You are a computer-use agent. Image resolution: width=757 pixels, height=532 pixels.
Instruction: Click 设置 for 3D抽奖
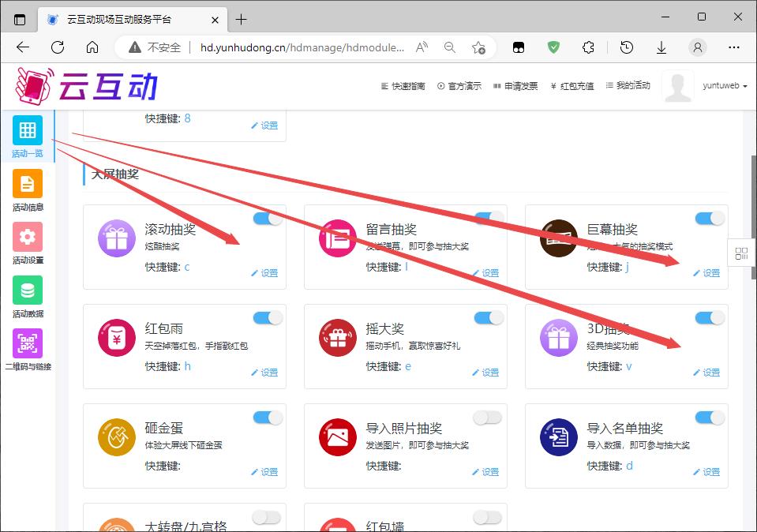pos(706,373)
